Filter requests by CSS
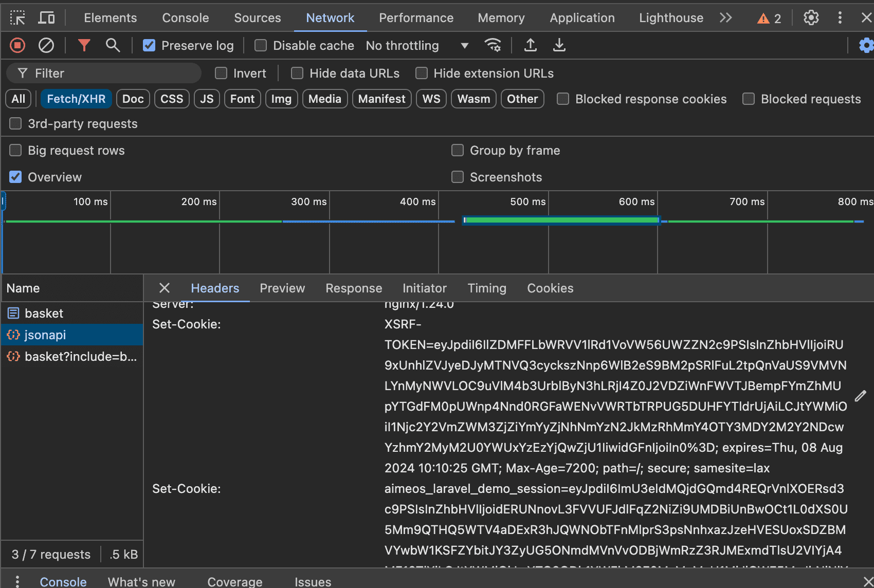The width and height of the screenshot is (874, 588). (172, 99)
